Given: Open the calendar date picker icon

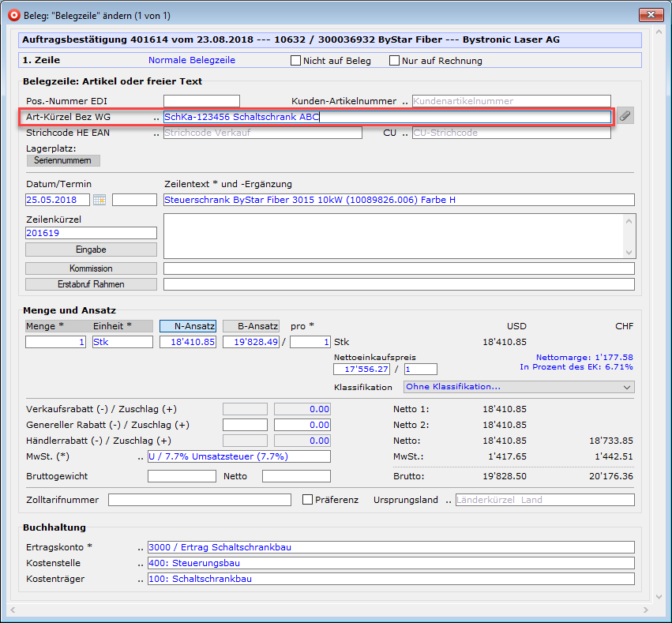Looking at the screenshot, I should [99, 200].
